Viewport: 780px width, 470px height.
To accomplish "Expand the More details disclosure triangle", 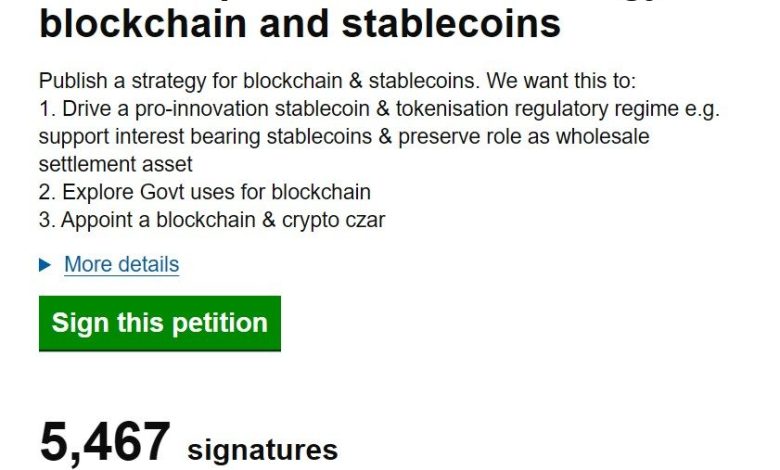I will (45, 265).
